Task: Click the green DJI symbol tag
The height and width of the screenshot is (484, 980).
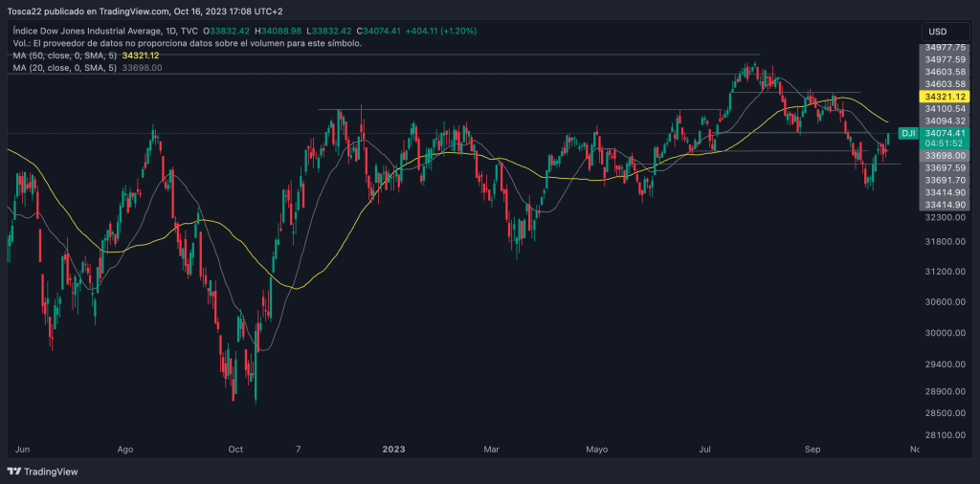Action: [908, 134]
